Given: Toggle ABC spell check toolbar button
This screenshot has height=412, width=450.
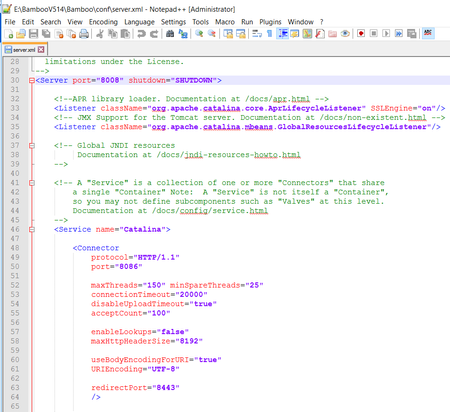Looking at the screenshot, I should (x=428, y=33).
